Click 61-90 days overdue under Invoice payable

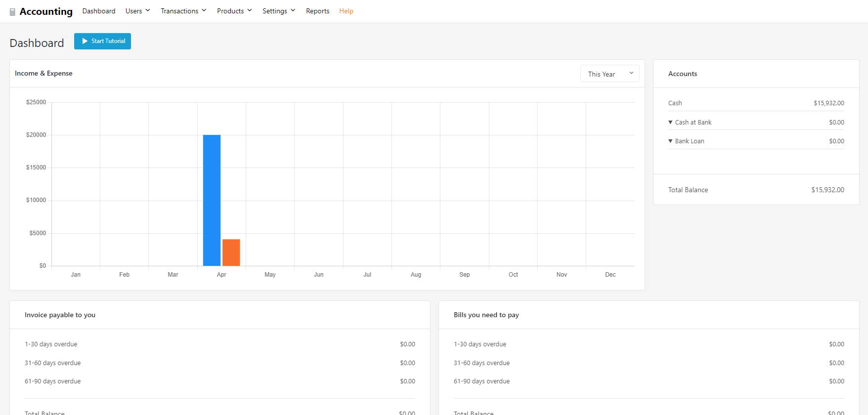point(52,381)
